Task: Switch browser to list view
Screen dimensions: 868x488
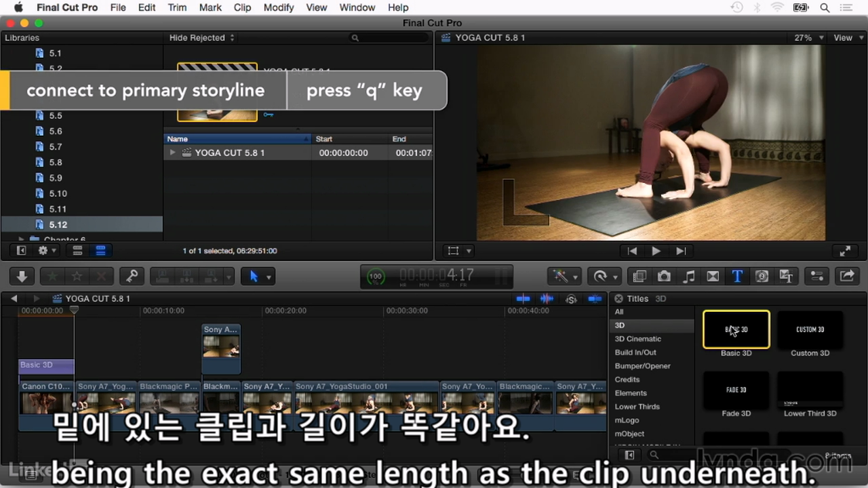Action: (100, 251)
